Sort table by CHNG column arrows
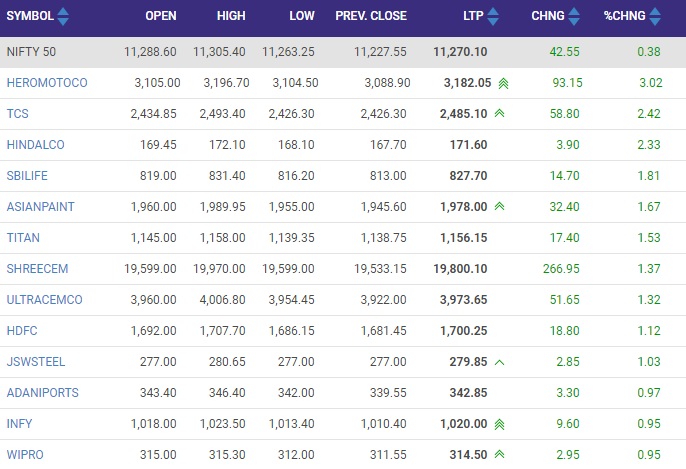 (574, 16)
